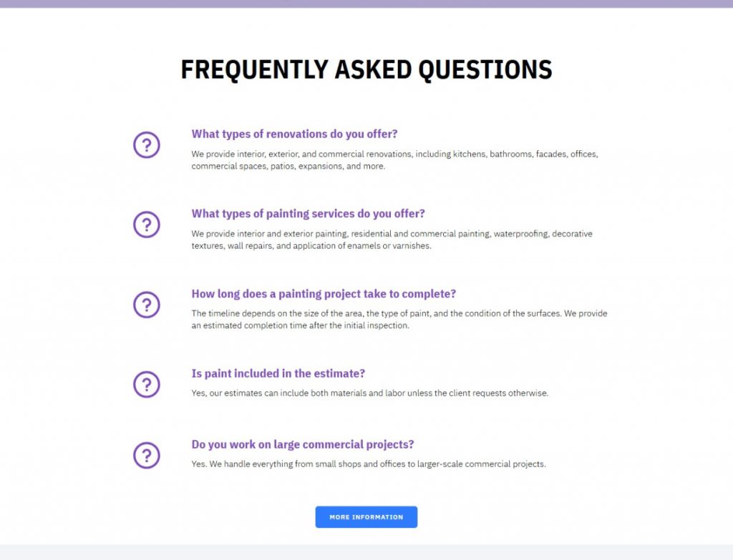Open "Do you work on large commercial projects?" question
This screenshot has height=560, width=733.
[303, 444]
